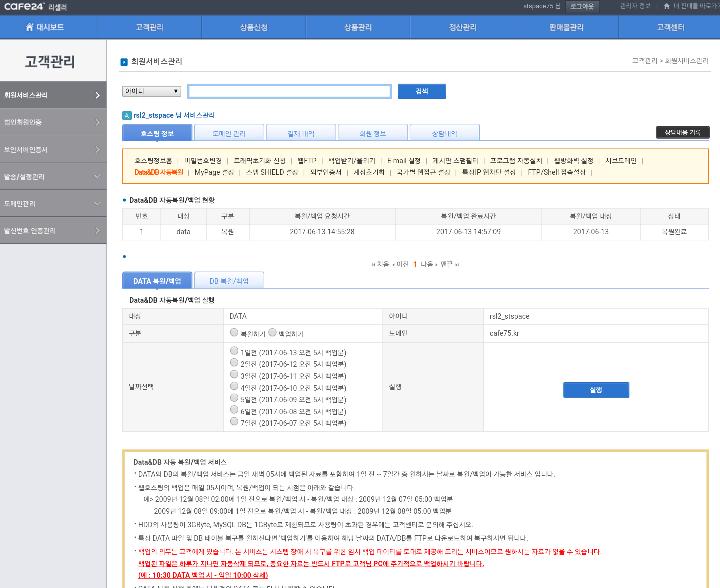
Task: Click the blue 검색 search button
Action: pyautogui.click(x=422, y=91)
